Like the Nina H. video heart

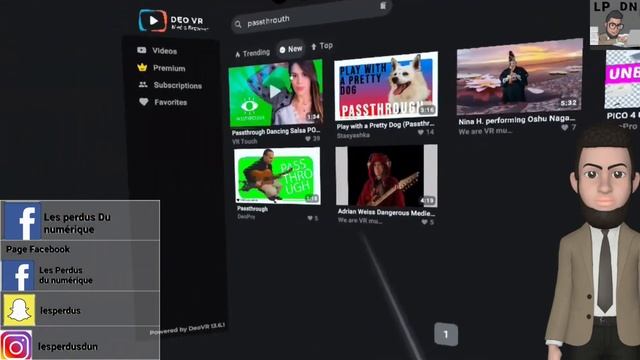coord(565,127)
